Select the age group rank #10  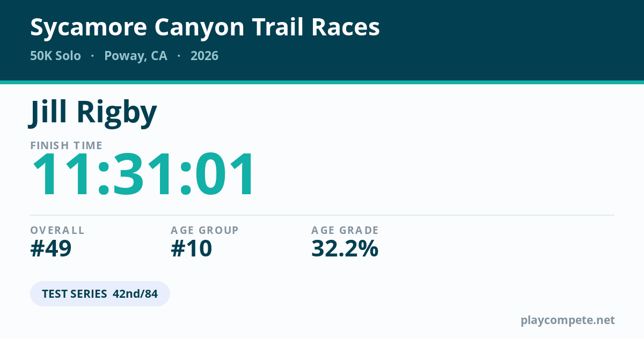192,248
